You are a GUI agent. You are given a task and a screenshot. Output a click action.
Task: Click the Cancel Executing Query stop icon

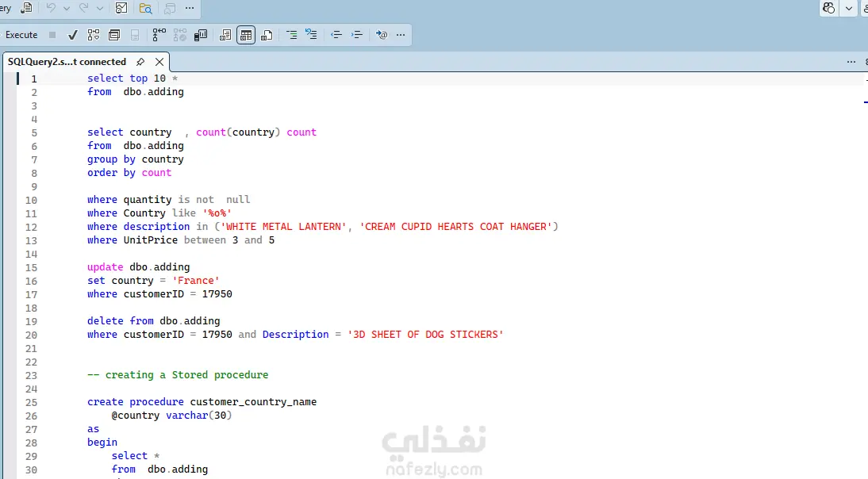(52, 35)
